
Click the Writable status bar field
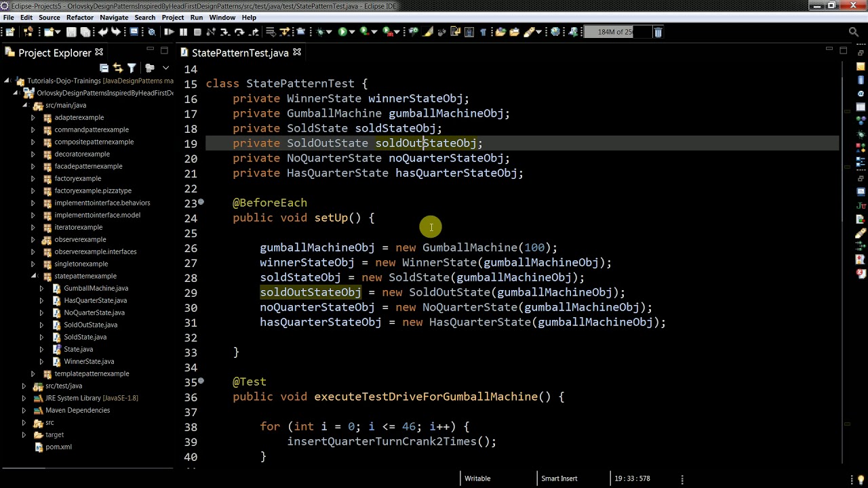coord(477,479)
